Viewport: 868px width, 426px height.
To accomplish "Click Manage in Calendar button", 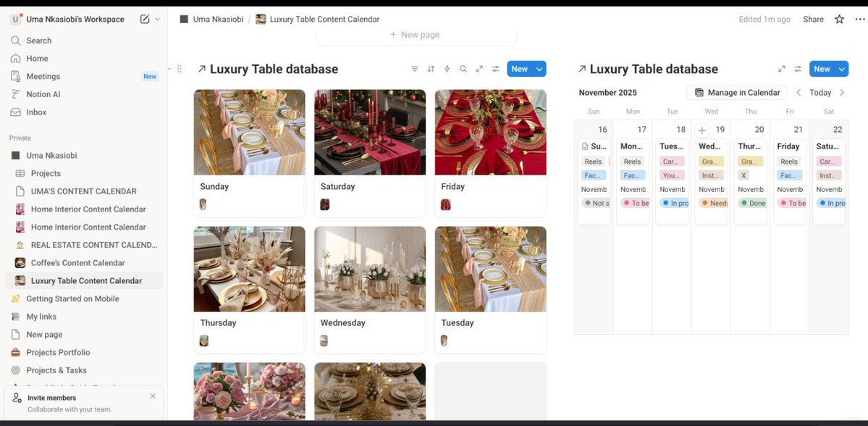I will point(737,93).
